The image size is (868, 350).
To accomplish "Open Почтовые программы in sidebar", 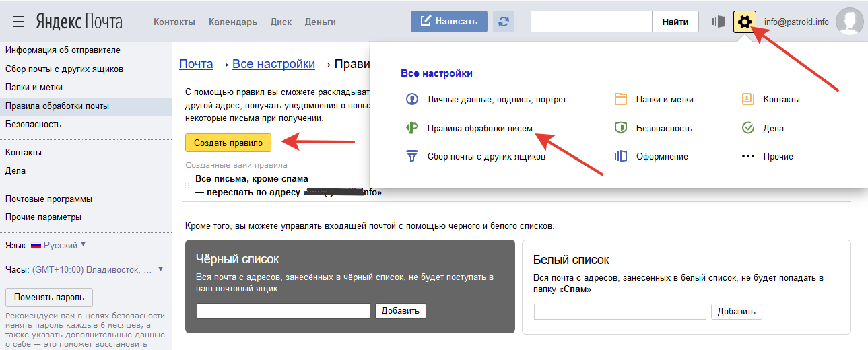I will click(x=48, y=199).
